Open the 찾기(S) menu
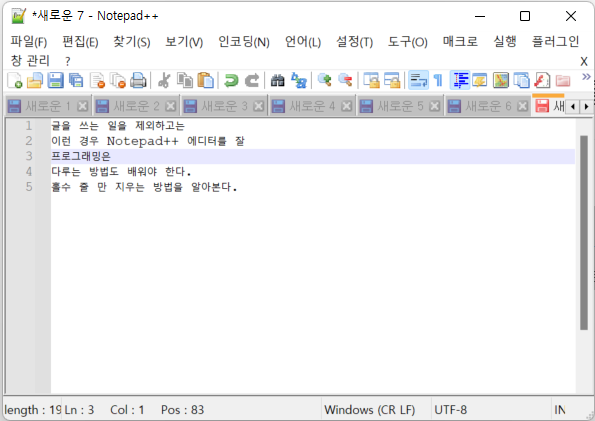Viewport: 595px width, 421px height. click(132, 41)
